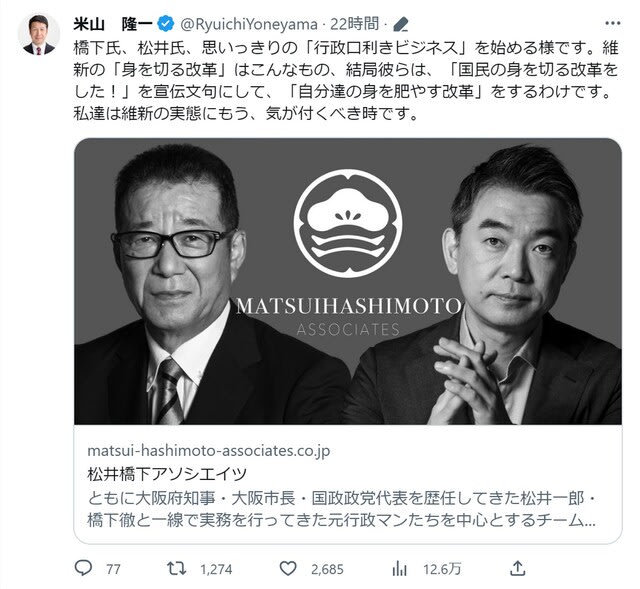The height and width of the screenshot is (589, 640).
Task: Click the edited pencil icon
Action: (x=401, y=24)
